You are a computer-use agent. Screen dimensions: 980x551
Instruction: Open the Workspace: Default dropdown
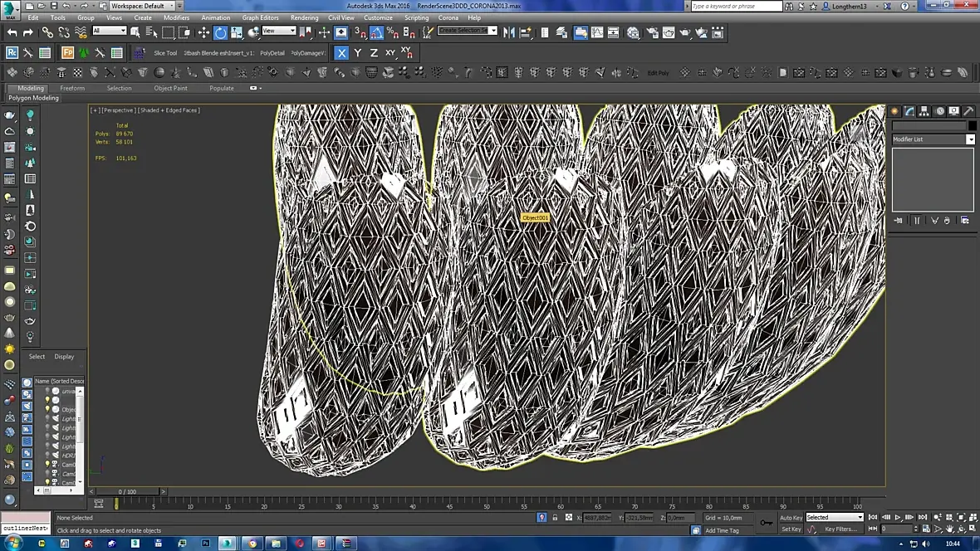[142, 6]
